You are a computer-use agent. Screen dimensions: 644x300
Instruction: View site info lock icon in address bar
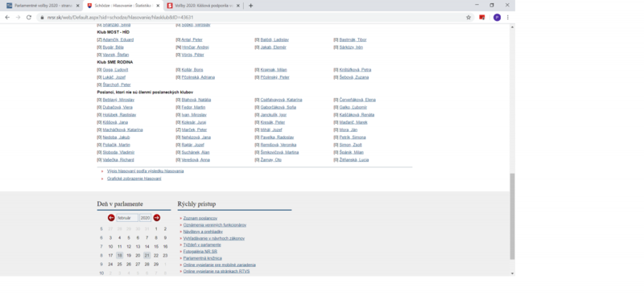coord(43,18)
